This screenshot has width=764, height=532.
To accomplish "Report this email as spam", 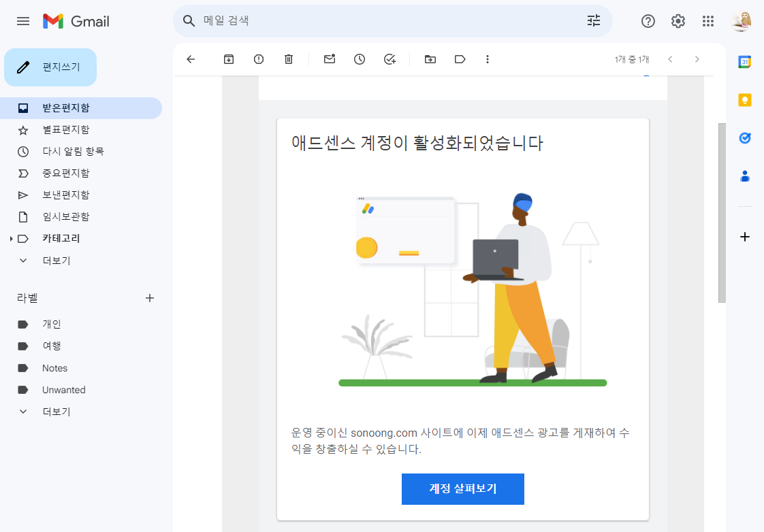I will (259, 59).
